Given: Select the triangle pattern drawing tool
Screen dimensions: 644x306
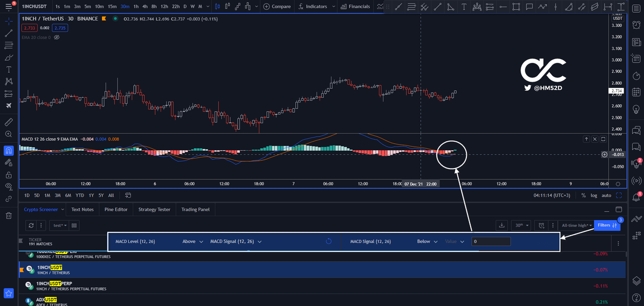Looking at the screenshot, I should (450, 6).
